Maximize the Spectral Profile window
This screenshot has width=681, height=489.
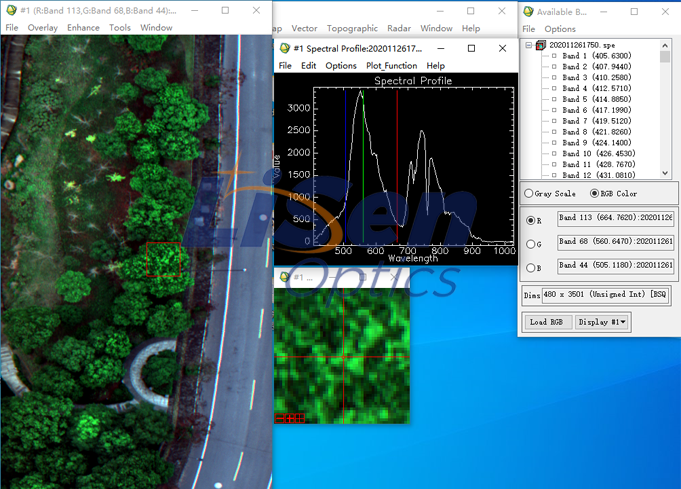point(471,48)
